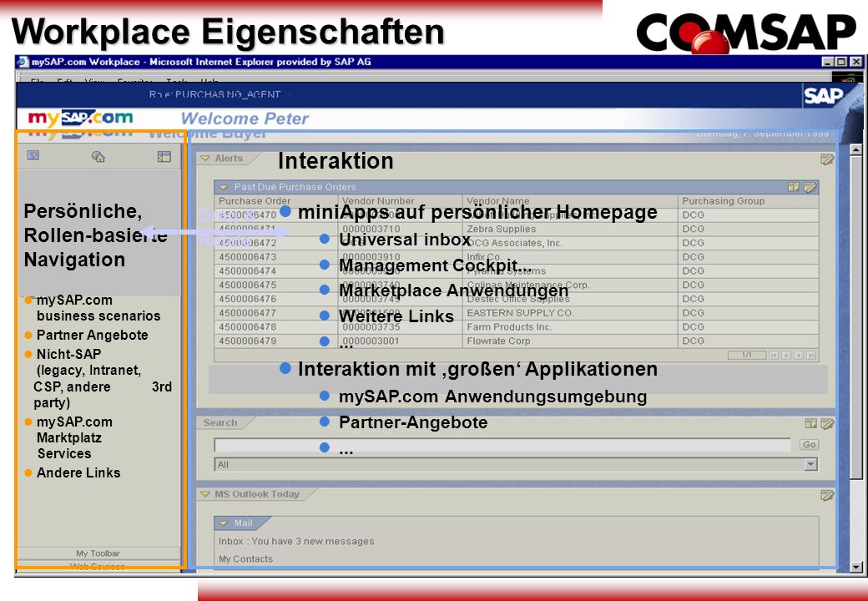Click the Search panel layout icon
The image size is (868, 601).
pos(810,423)
